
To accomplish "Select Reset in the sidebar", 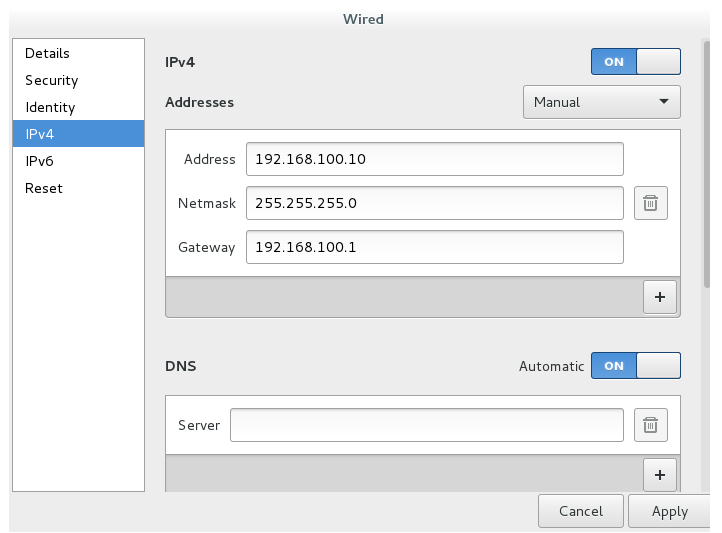I will (78, 188).
